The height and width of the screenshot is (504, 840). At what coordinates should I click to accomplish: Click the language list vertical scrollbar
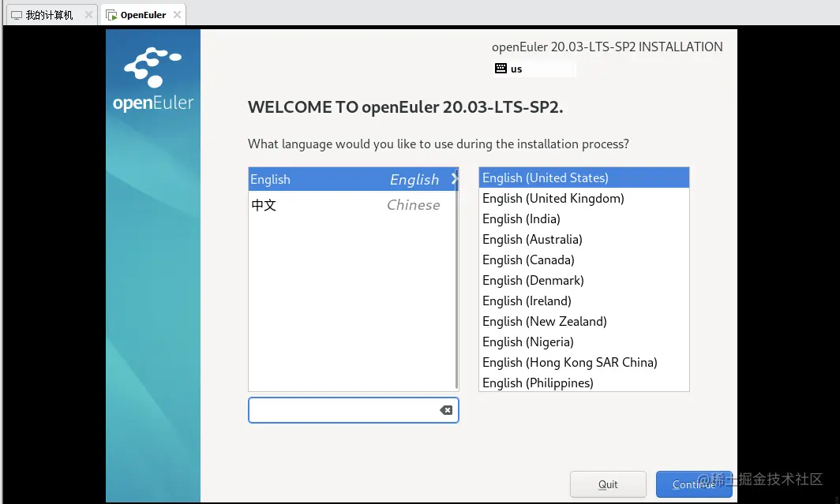456,278
